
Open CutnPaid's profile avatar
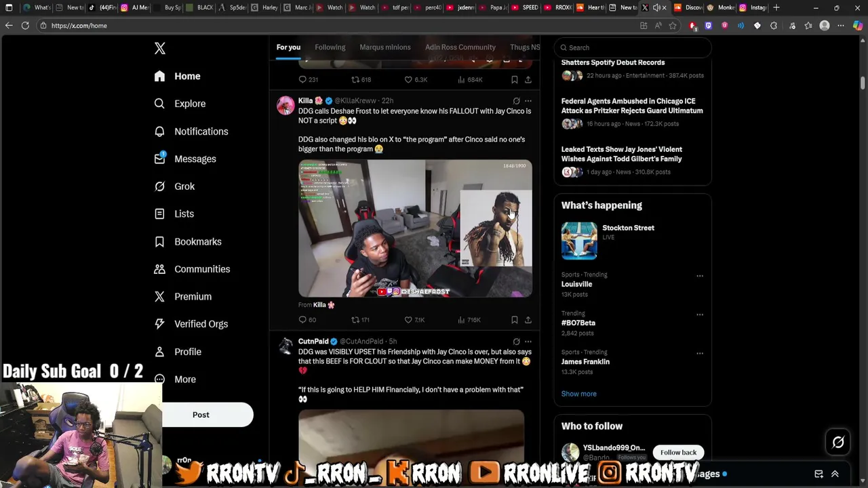tap(285, 346)
